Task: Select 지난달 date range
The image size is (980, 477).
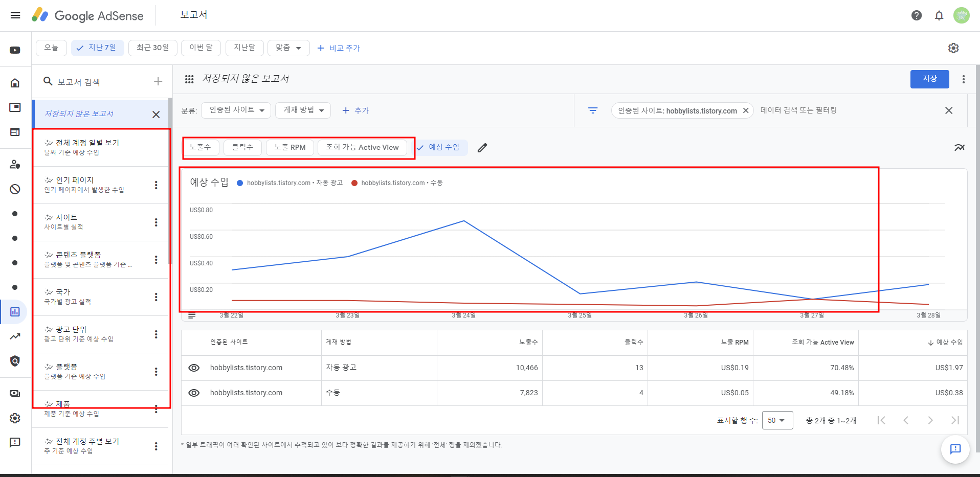Action: tap(244, 48)
